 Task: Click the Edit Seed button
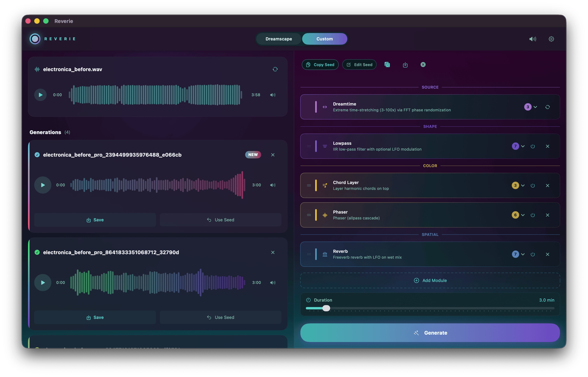coord(359,65)
